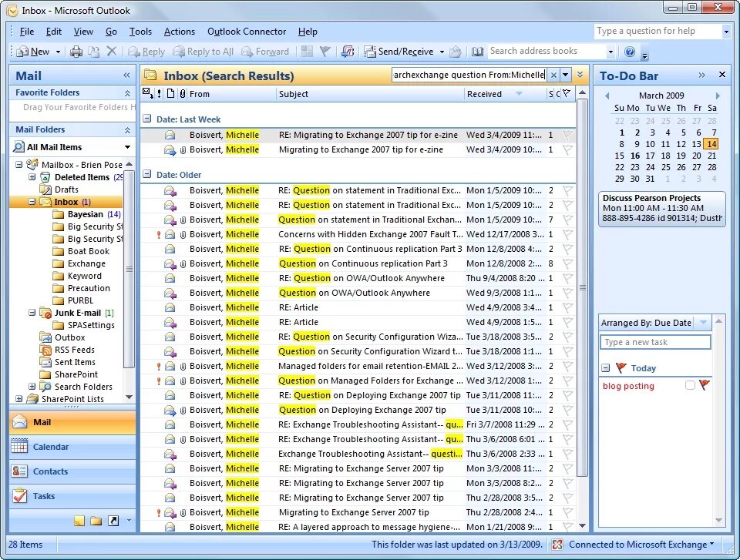The height and width of the screenshot is (560, 740).
Task: Toggle flag on blog posting task
Action: pyautogui.click(x=705, y=385)
